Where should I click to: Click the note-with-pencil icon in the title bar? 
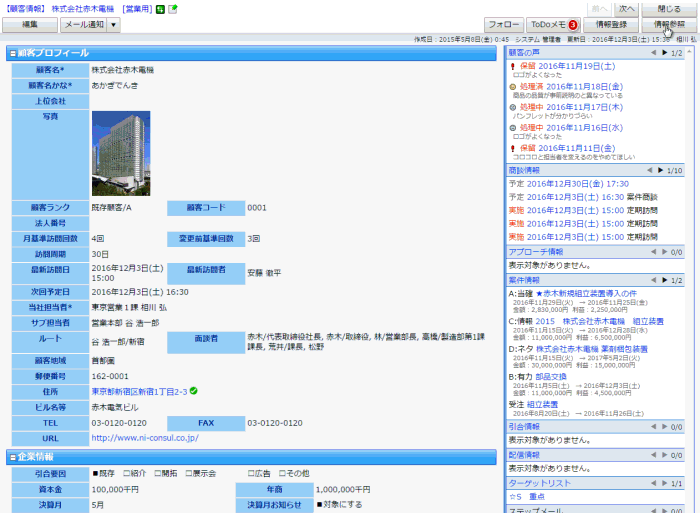pyautogui.click(x=173, y=9)
